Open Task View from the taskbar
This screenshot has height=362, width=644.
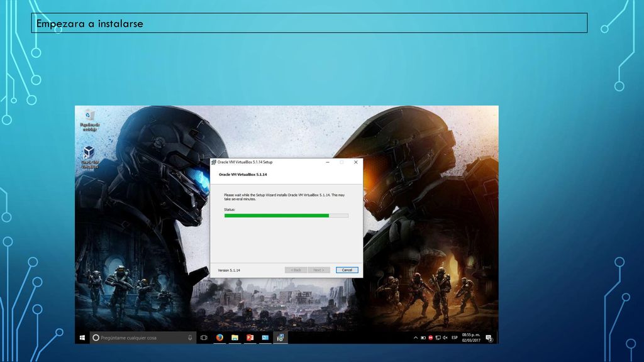tap(204, 337)
